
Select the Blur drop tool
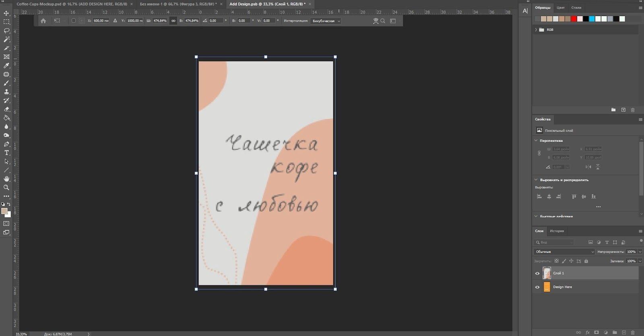click(x=6, y=127)
